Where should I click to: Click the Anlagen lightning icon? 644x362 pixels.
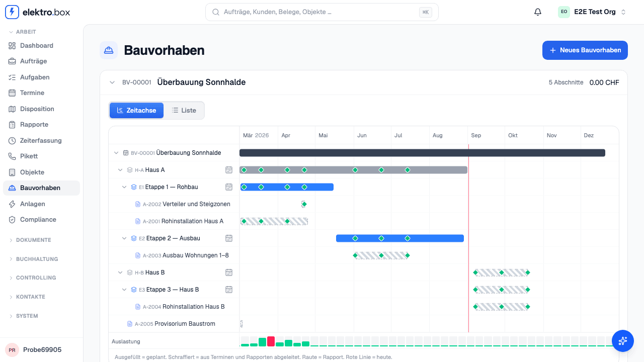(12, 204)
